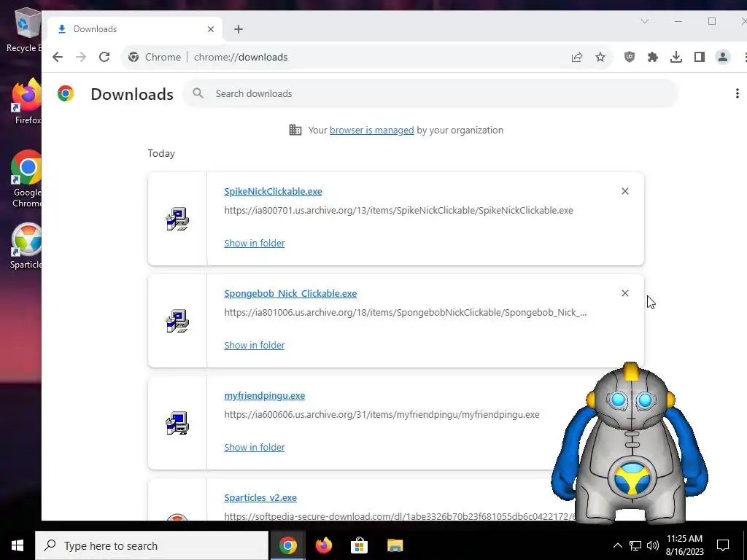
Task: Show the downloads tray toolbar icon
Action: [x=676, y=57]
